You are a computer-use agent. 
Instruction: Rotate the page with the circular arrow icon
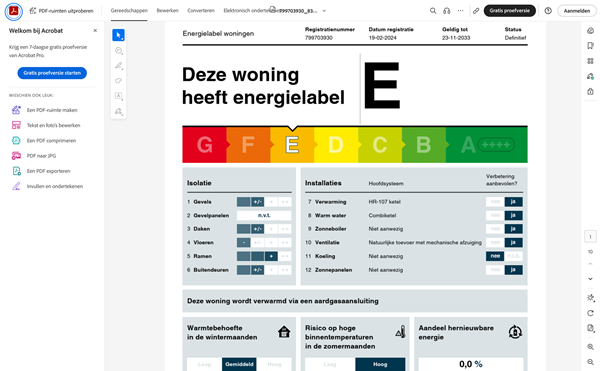[x=590, y=313]
